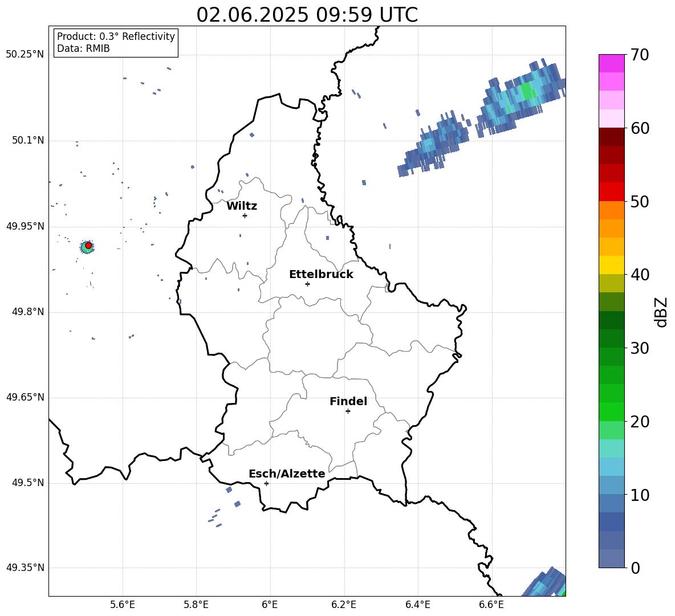675x616 pixels.
Task: Click the 49.95°N latitude label
Action: point(25,226)
